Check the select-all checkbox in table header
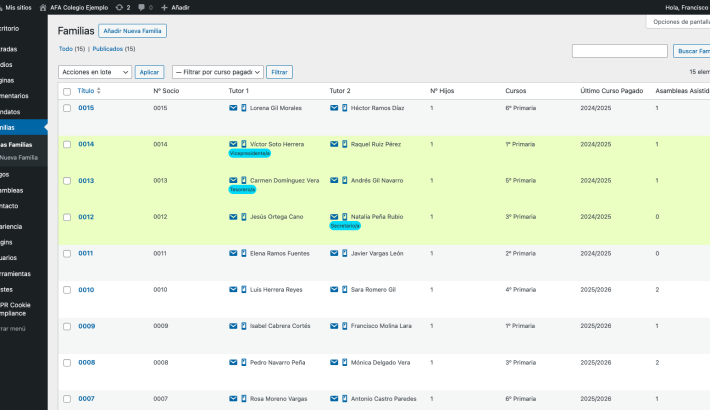This screenshot has height=410, width=710. pyautogui.click(x=67, y=91)
